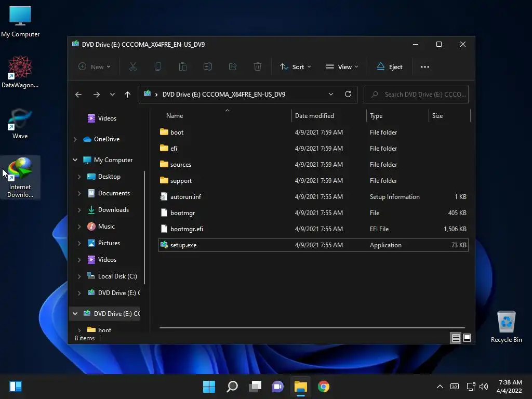
Task: Expand the Downloads tree node
Action: pos(79,210)
